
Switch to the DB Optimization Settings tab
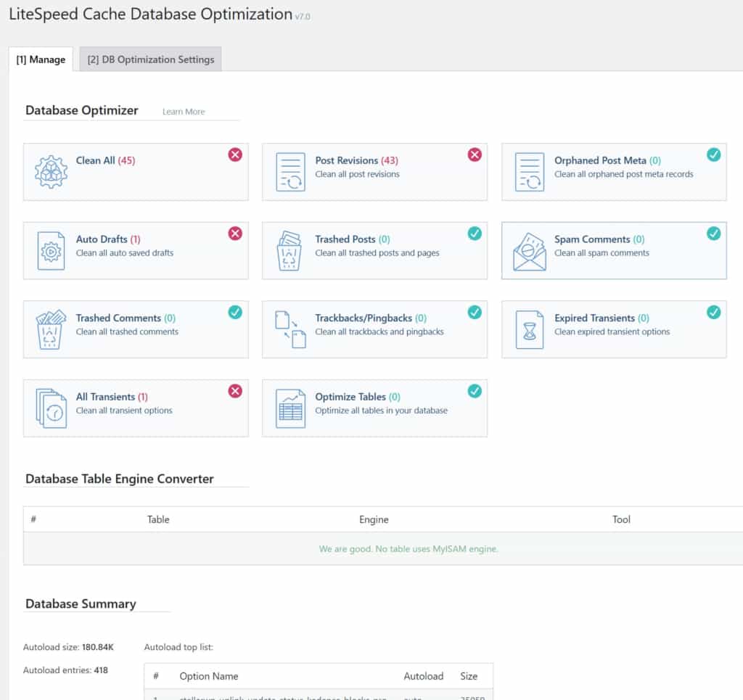[x=150, y=59]
